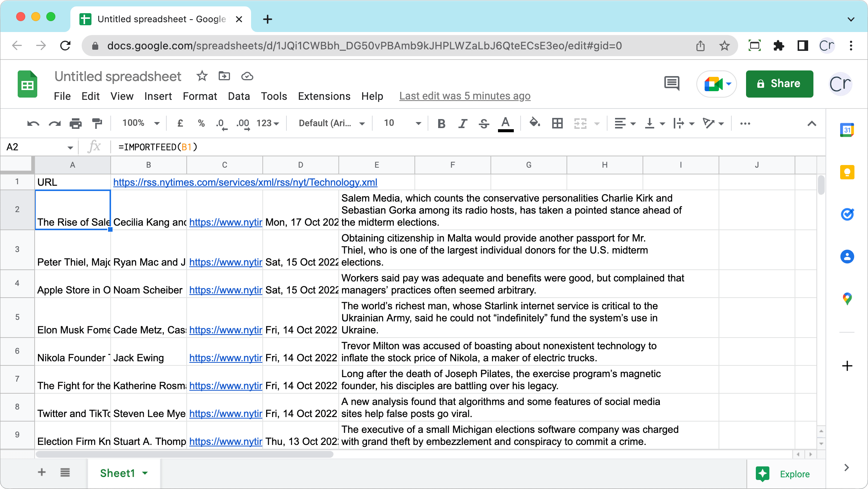Open the fill color bucket tool
The width and height of the screenshot is (868, 489).
click(x=535, y=122)
